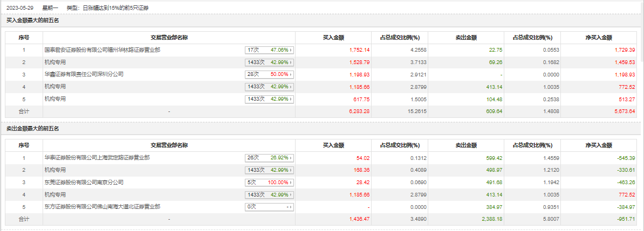Click 华鑫证券有限责任公司深圳分公司
The width and height of the screenshot is (644, 231).
tap(84, 74)
